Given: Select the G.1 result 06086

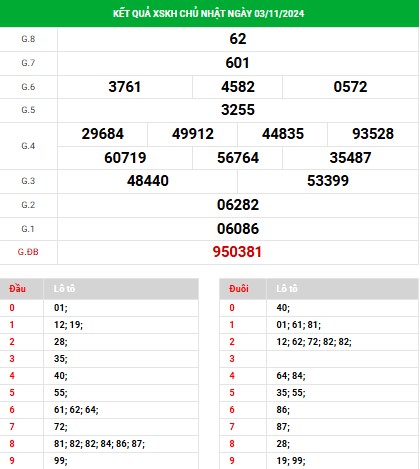Looking at the screenshot, I should (x=238, y=229).
